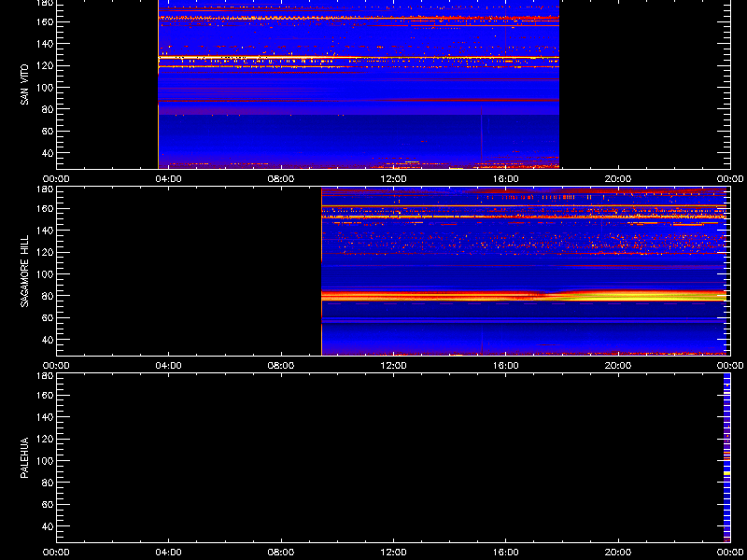Select the 40 frequency label on Sagamore Hill axis

[48, 340]
